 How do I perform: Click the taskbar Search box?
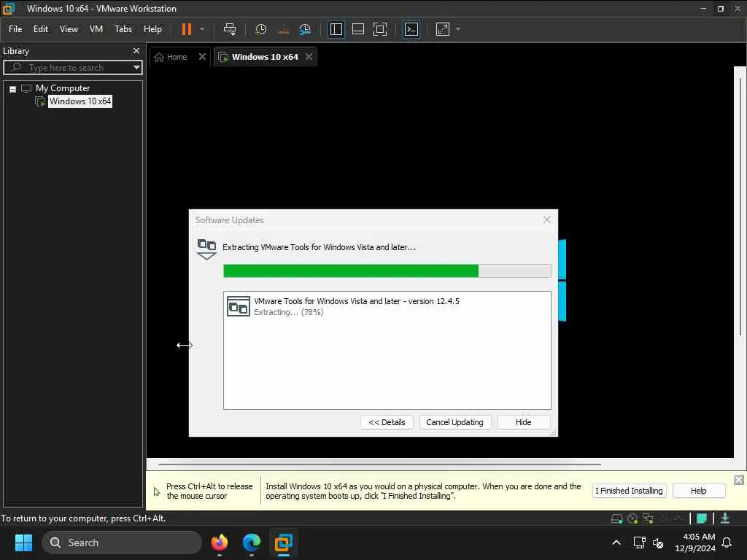pyautogui.click(x=122, y=542)
